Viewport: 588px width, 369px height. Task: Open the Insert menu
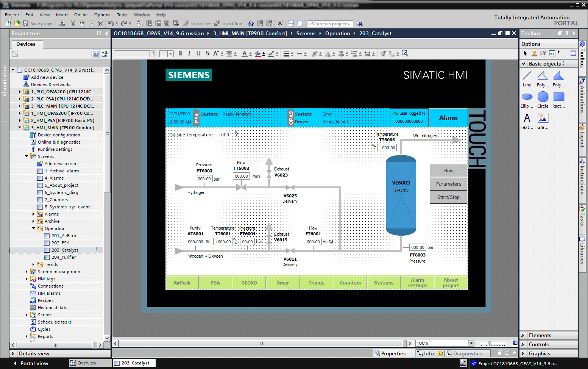click(62, 15)
